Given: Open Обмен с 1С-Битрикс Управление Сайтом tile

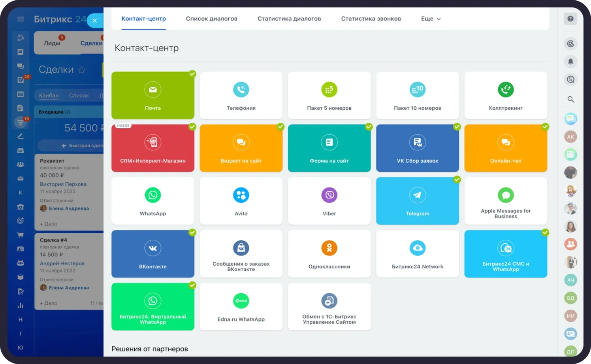Looking at the screenshot, I should (329, 307).
